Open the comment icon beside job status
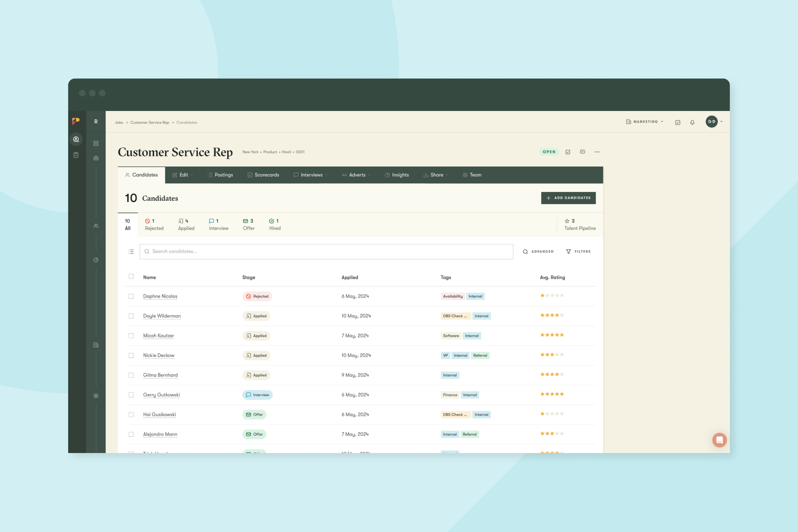 pos(583,152)
